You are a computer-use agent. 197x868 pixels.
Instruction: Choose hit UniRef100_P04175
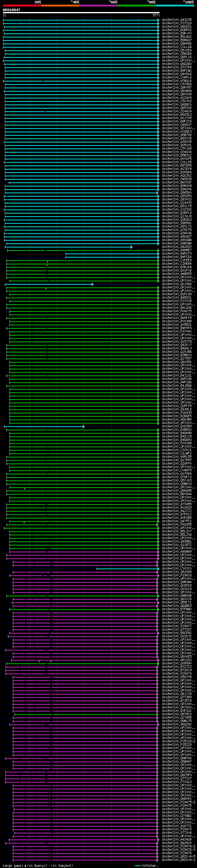point(177,311)
